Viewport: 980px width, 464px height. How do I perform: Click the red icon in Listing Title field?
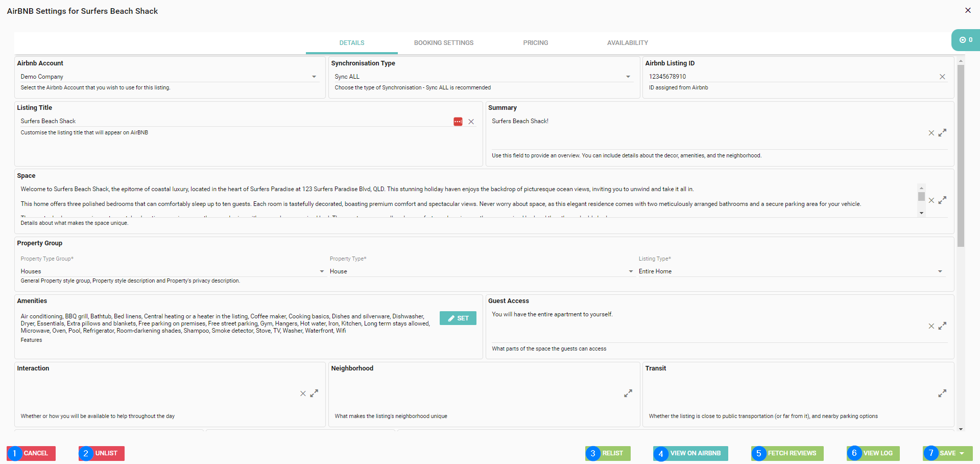coord(458,122)
